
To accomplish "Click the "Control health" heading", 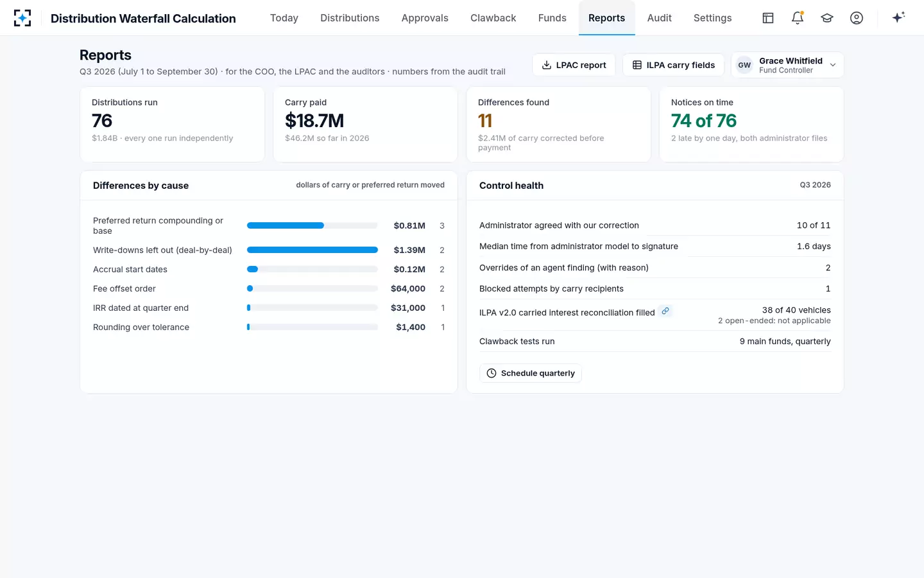I will click(x=511, y=186).
